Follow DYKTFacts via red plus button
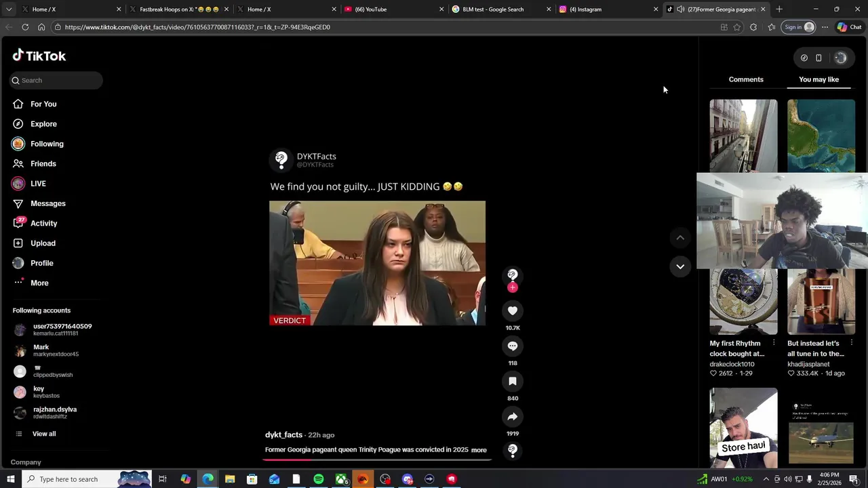868x488 pixels. click(x=513, y=287)
